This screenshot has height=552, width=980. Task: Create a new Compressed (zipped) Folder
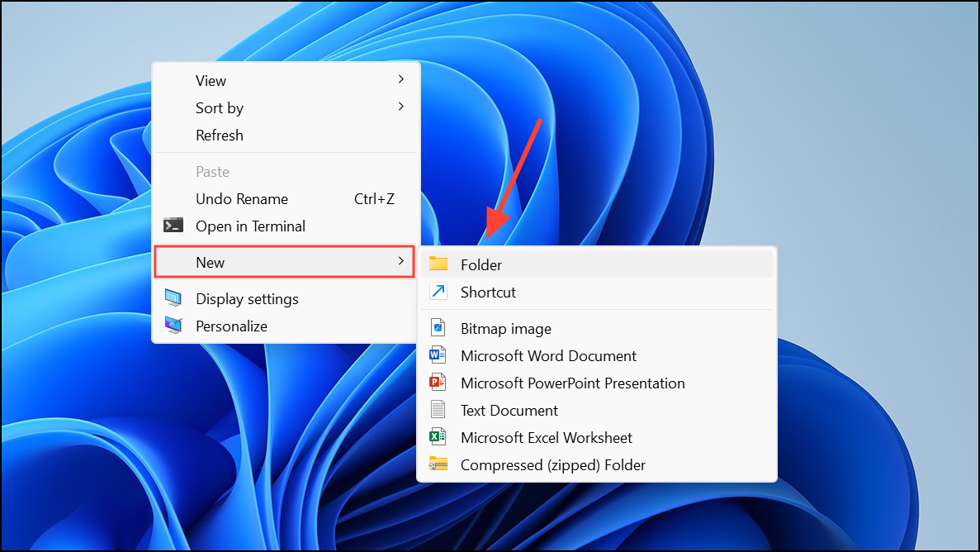[597, 465]
